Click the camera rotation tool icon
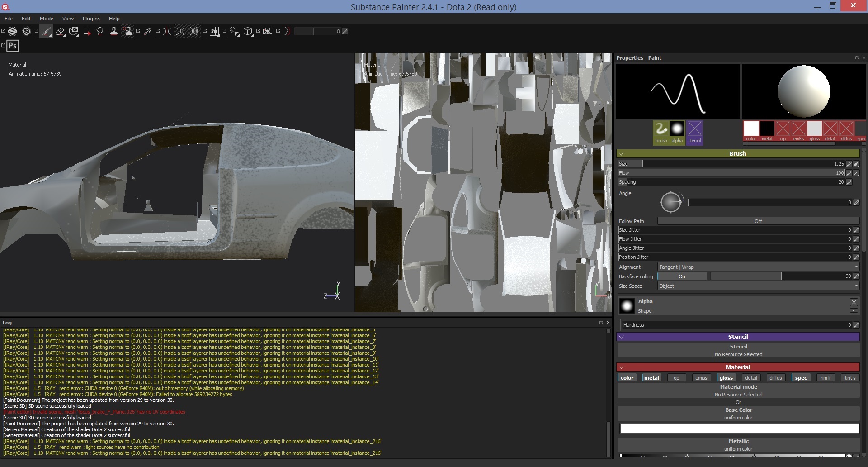Image resolution: width=868 pixels, height=467 pixels. click(234, 31)
